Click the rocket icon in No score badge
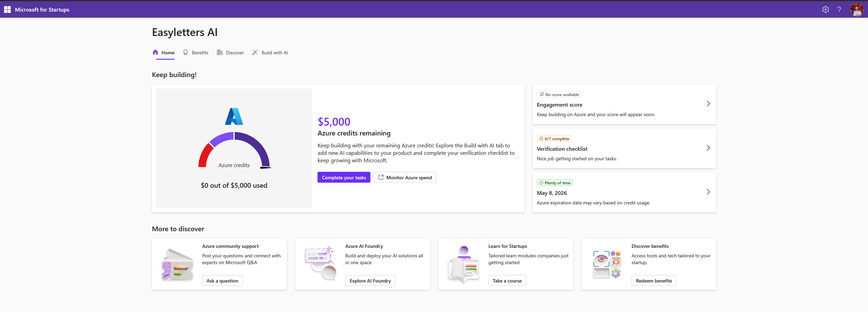This screenshot has height=312, width=868. click(542, 94)
